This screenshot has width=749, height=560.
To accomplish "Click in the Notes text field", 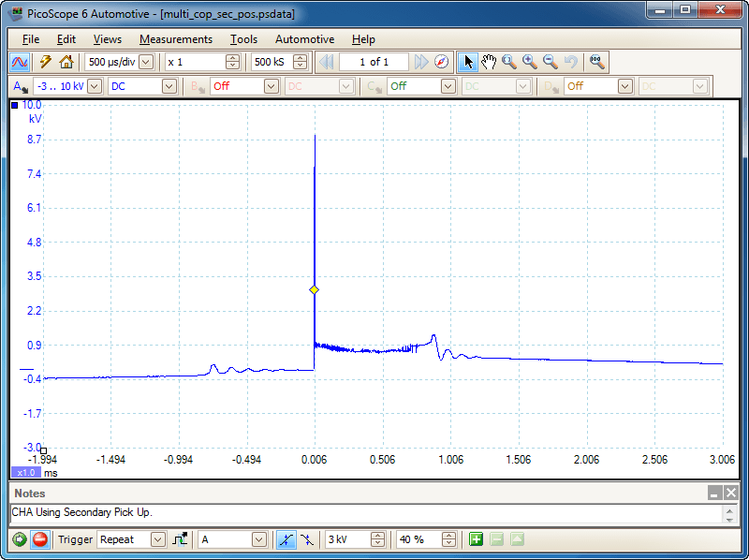I will coord(366,513).
